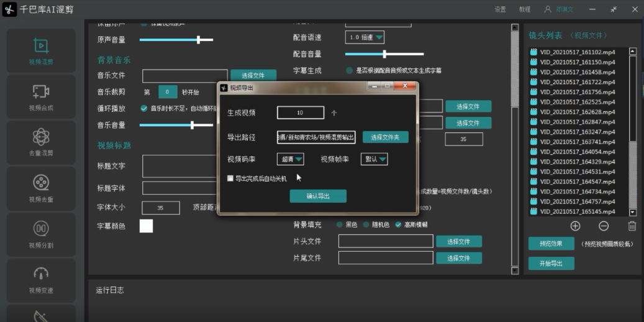The image size is (644, 322).
Task: Click the minus icon under the clip list
Action: 604,226
